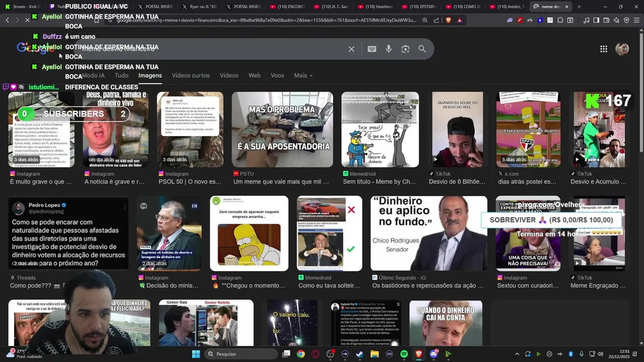Open the 'Como eu tava solteir...' Memedroid link
Viewport: 644px width, 362px height.
329,286
